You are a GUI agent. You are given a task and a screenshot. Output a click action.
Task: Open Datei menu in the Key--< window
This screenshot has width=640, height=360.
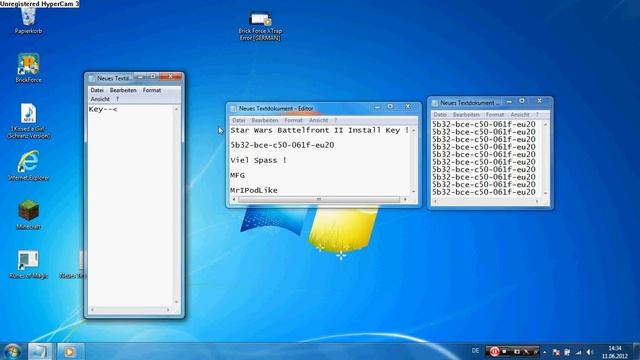pos(97,90)
